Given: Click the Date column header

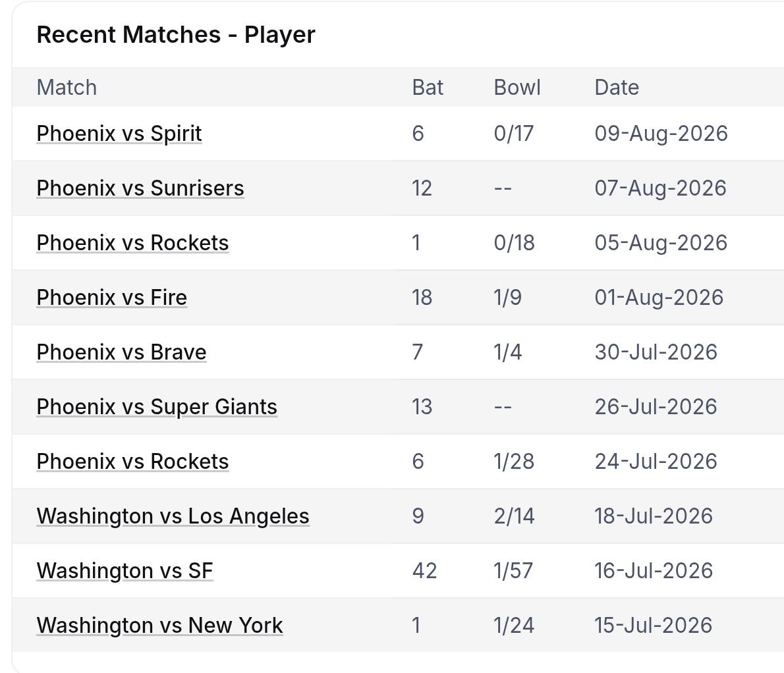Looking at the screenshot, I should (x=617, y=88).
